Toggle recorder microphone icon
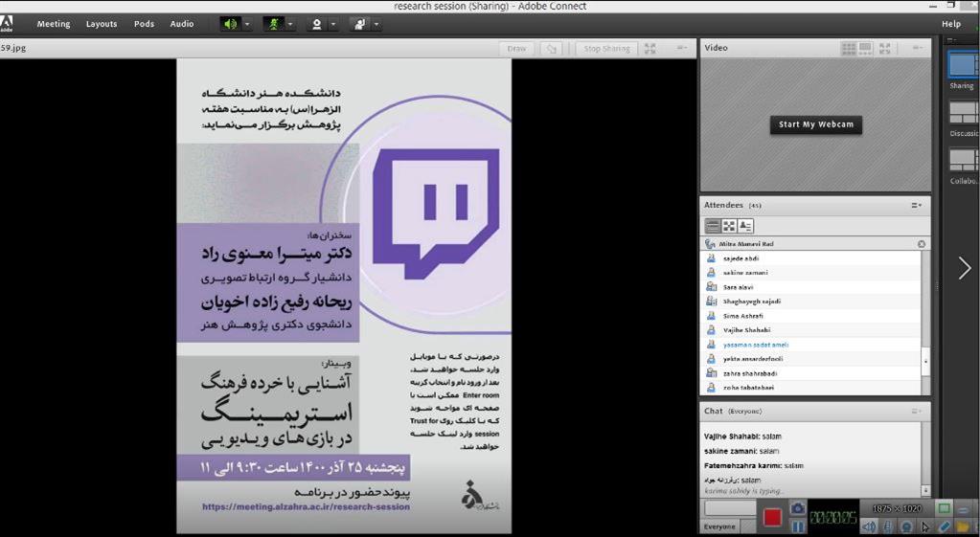The width and height of the screenshot is (980, 537). (x=887, y=527)
